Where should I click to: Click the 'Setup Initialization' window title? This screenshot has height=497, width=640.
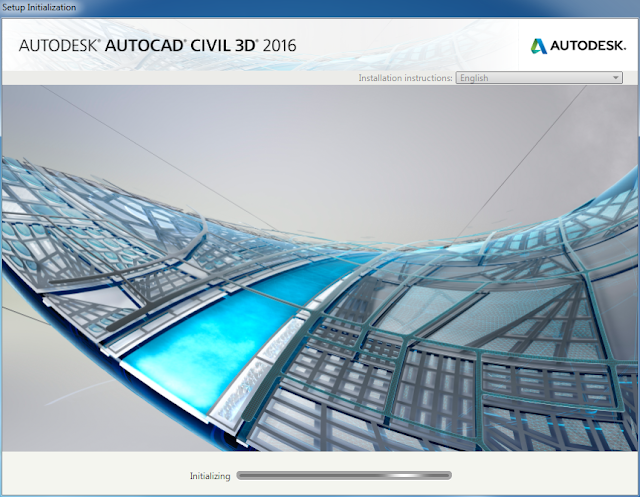[x=39, y=7]
